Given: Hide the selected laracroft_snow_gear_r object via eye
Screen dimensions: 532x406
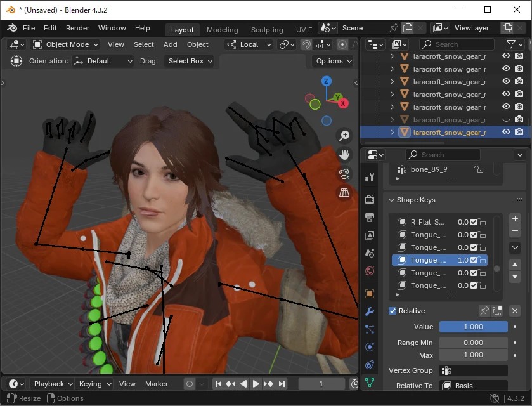Looking at the screenshot, I should [x=506, y=132].
